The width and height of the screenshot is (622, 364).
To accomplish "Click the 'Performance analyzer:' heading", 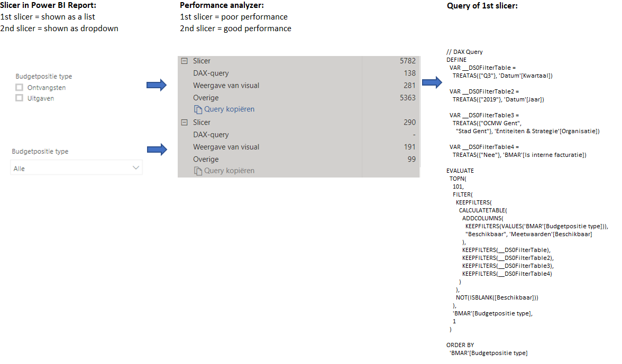I will [x=222, y=5].
